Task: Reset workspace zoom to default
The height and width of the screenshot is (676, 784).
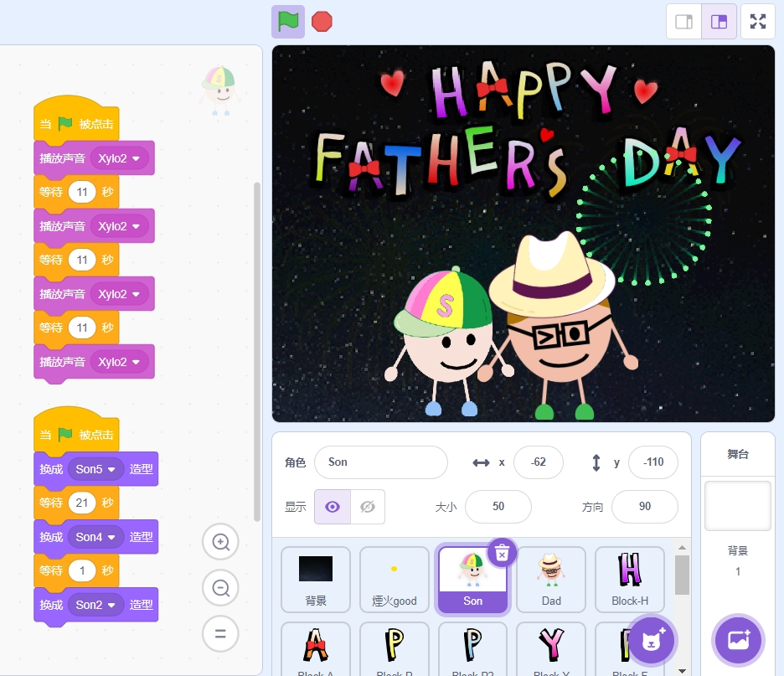Action: [220, 633]
